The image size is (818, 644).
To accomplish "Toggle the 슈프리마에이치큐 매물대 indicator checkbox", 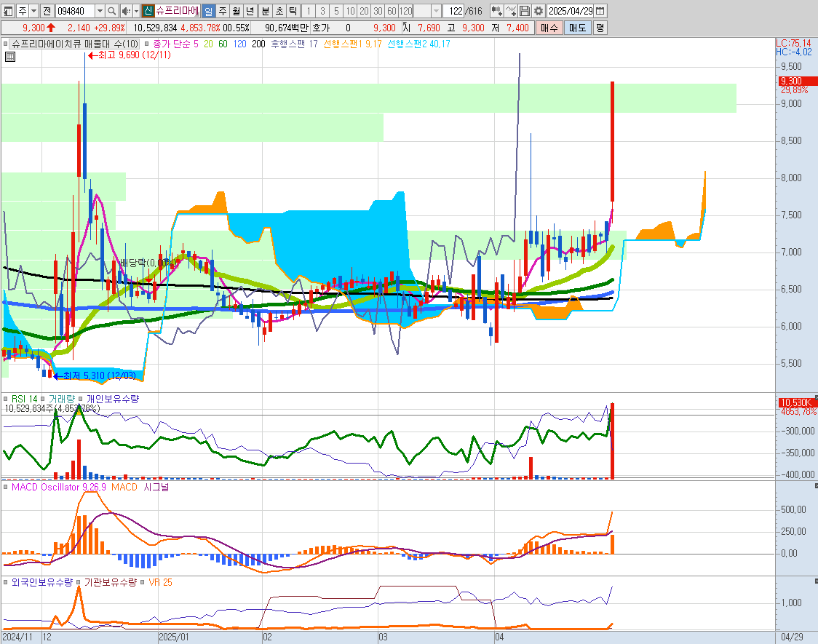I will [6, 44].
